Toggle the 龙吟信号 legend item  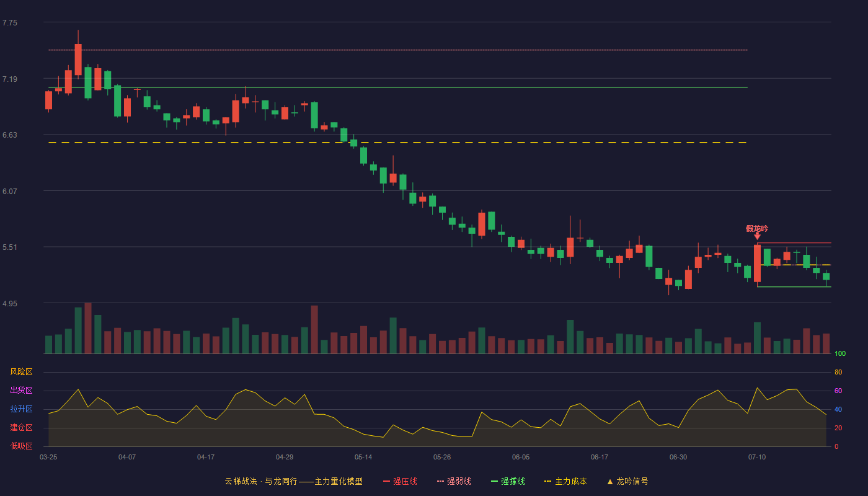(x=627, y=481)
